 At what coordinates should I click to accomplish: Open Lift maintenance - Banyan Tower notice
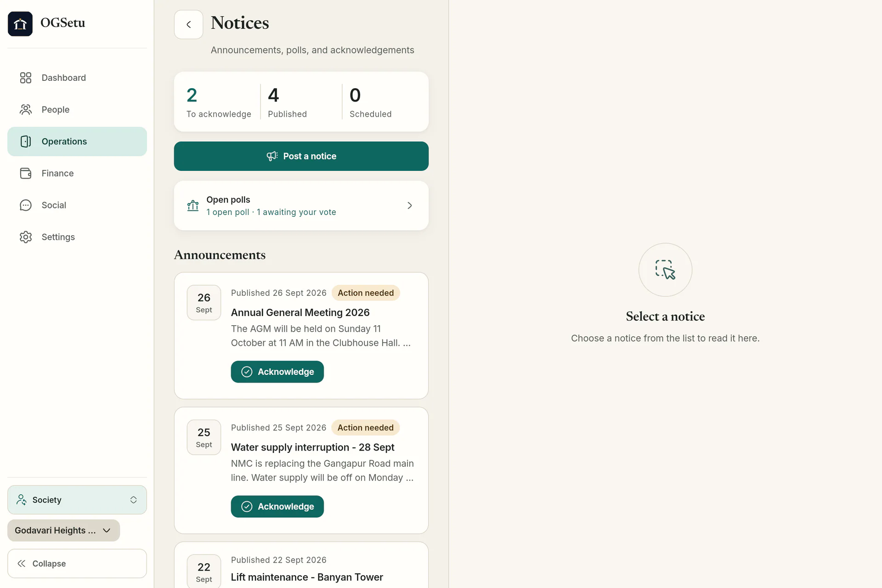pos(307,577)
